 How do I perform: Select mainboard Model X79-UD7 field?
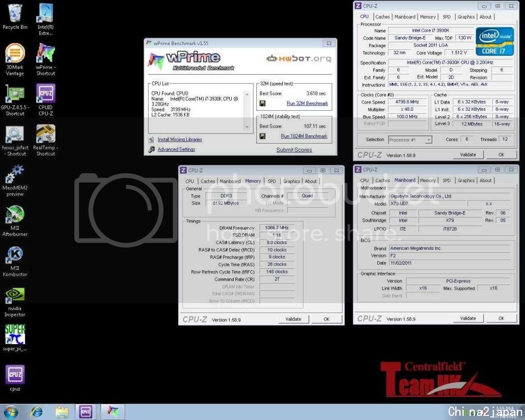pyautogui.click(x=428, y=204)
